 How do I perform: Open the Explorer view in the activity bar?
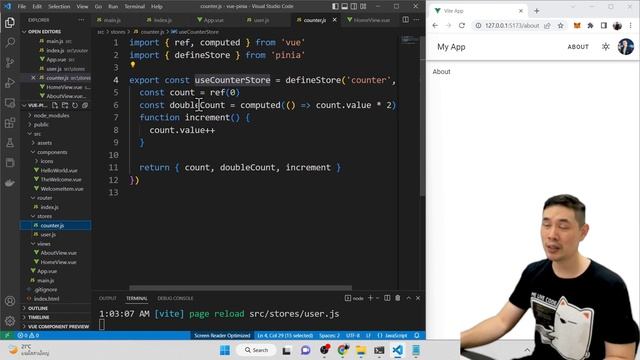[10, 22]
